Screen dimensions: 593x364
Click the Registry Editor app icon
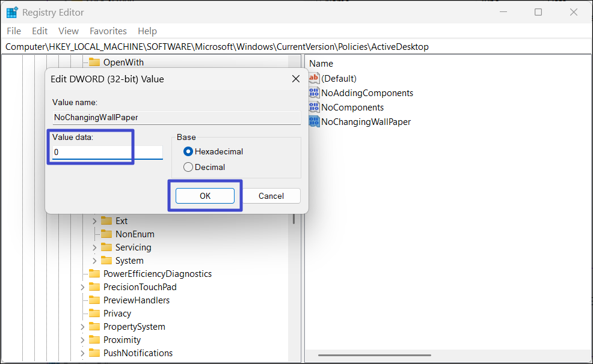point(12,13)
